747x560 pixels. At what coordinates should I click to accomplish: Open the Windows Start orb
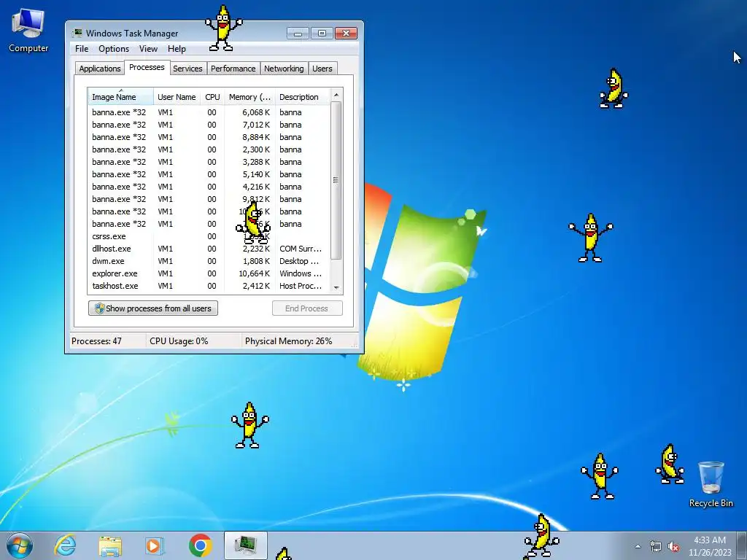20,545
